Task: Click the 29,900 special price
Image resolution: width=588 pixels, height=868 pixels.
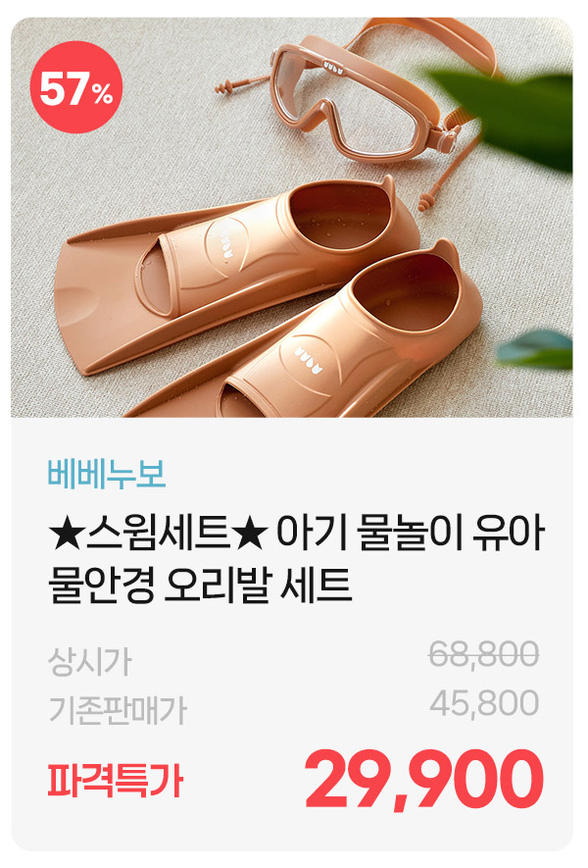Action: tap(424, 780)
